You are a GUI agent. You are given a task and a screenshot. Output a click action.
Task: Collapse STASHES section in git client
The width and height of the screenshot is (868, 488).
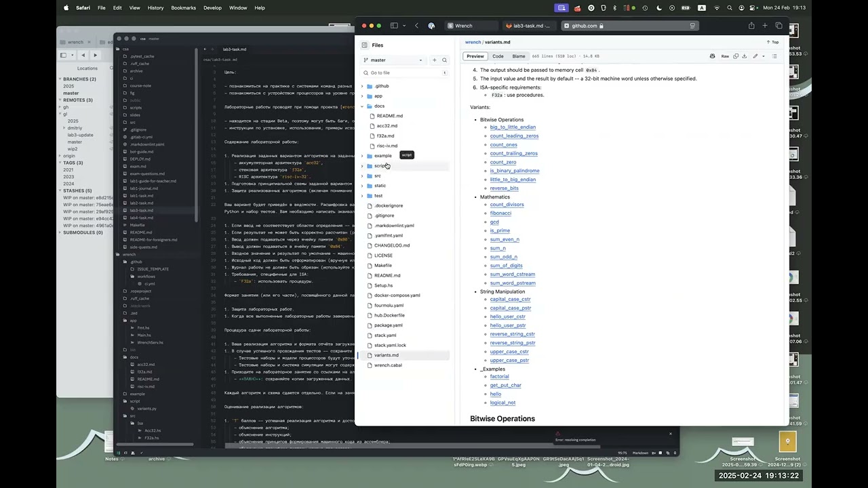[x=60, y=190]
